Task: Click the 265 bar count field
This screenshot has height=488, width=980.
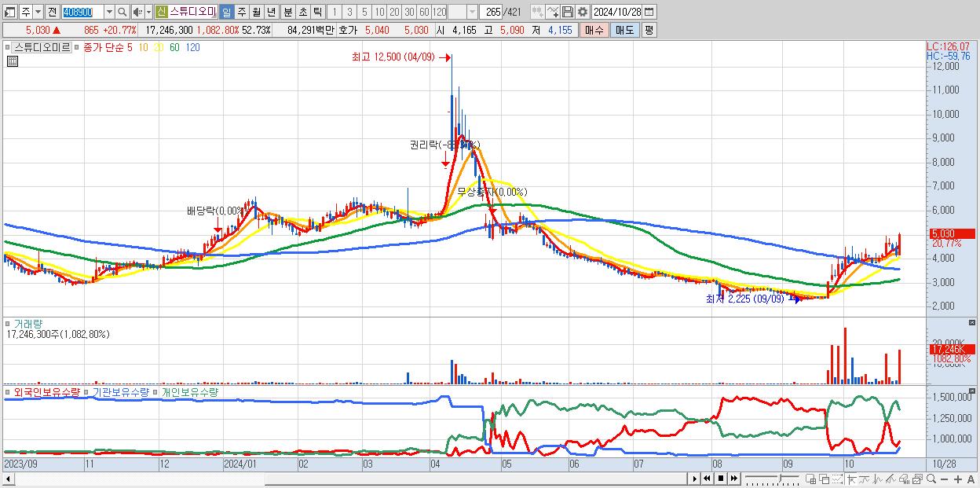Action: click(492, 12)
